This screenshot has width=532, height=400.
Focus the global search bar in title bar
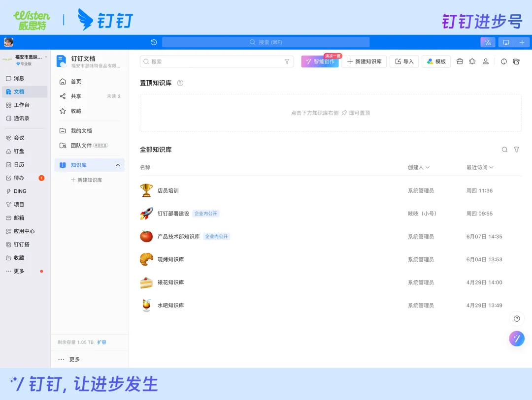[266, 42]
